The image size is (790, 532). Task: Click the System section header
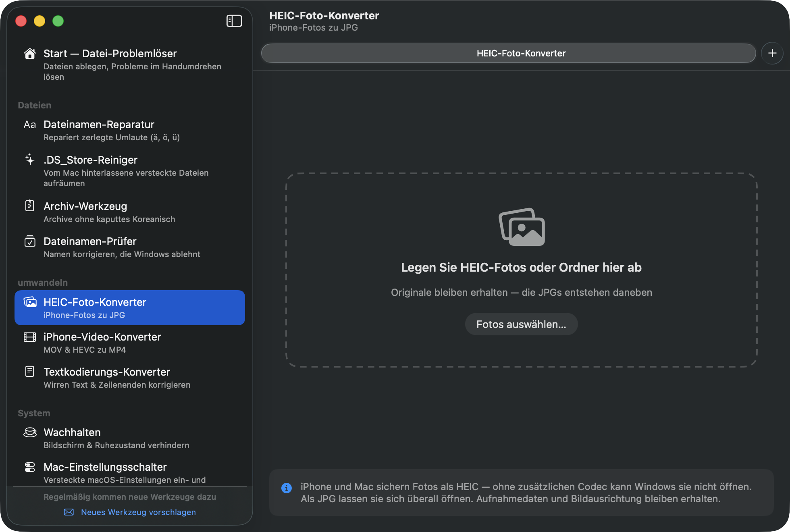click(x=34, y=413)
